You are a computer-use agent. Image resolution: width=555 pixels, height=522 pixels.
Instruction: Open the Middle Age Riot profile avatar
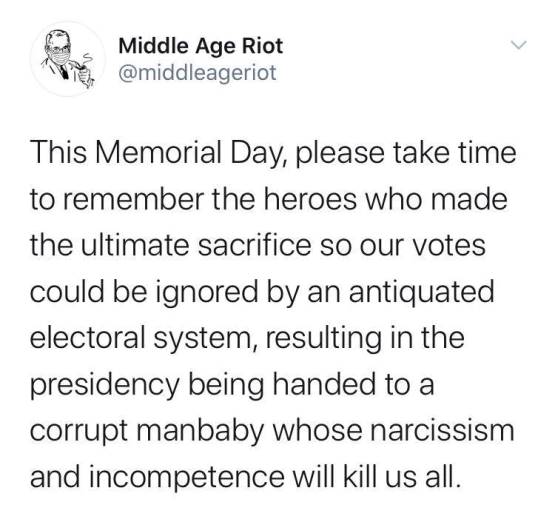click(68, 59)
